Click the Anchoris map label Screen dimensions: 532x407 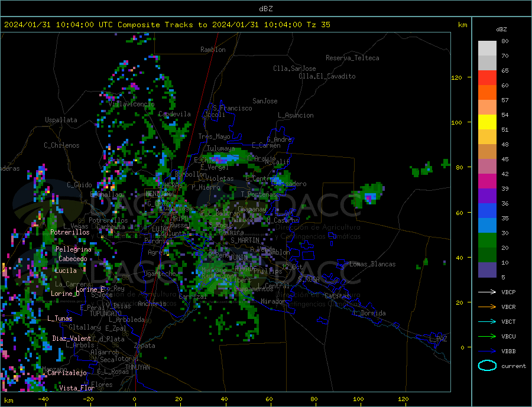coord(152,304)
